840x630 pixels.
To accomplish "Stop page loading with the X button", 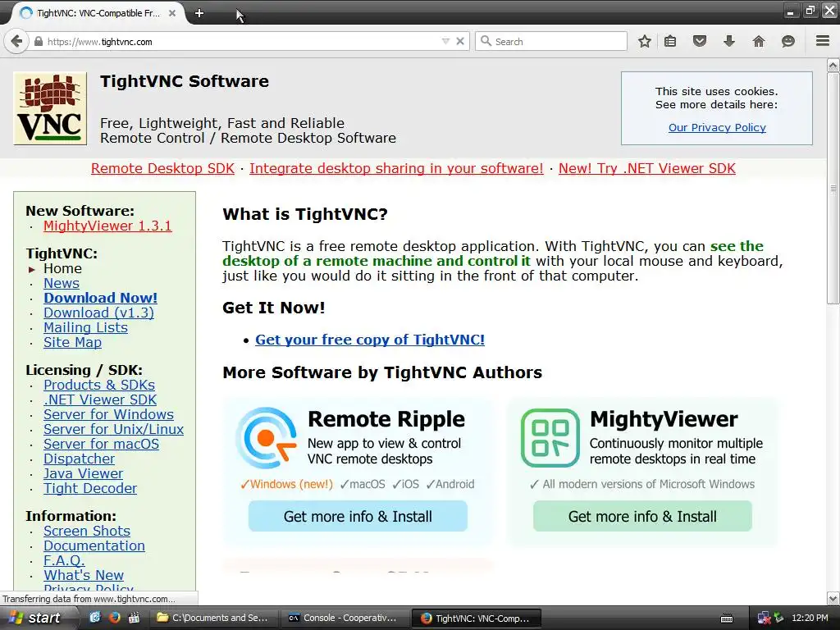I will pyautogui.click(x=460, y=41).
